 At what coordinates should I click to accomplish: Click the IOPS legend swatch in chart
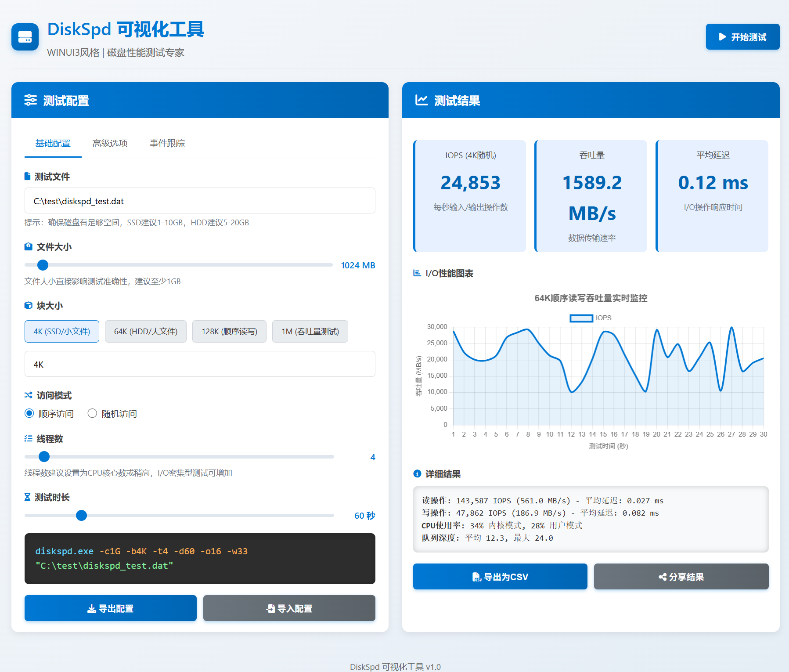581,318
